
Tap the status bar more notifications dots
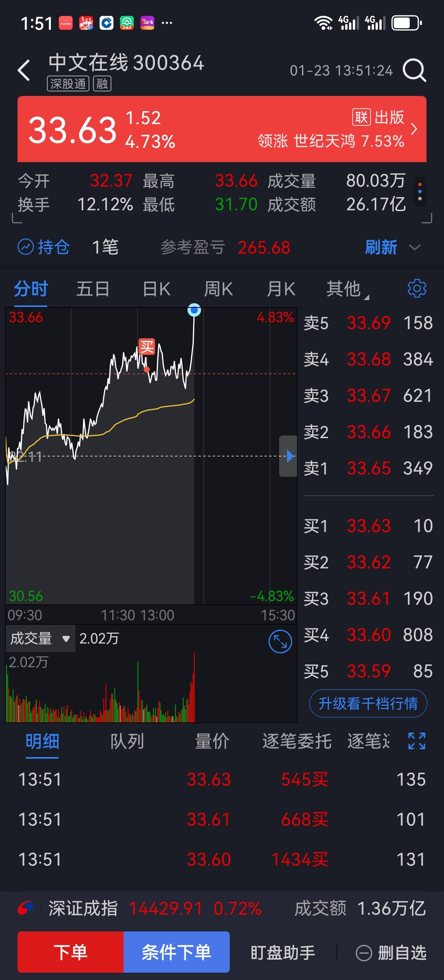tap(167, 23)
